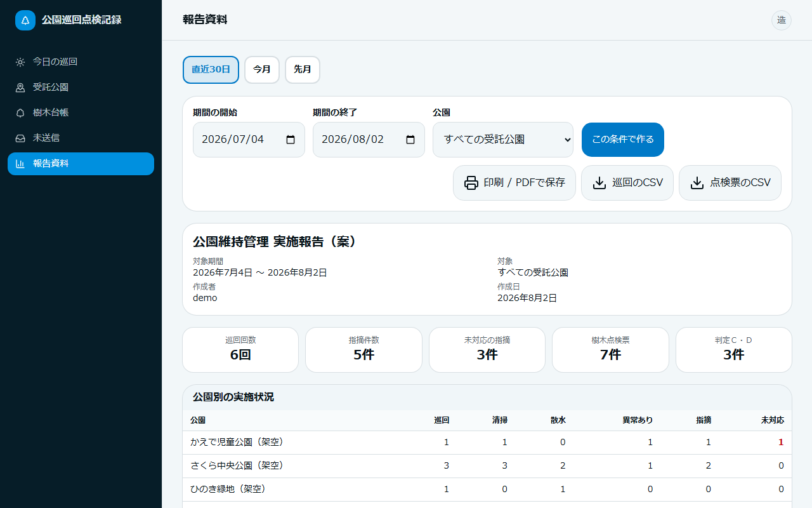Image resolution: width=812 pixels, height=508 pixels.
Task: Click the bell app logo icon
Action: coord(25,20)
